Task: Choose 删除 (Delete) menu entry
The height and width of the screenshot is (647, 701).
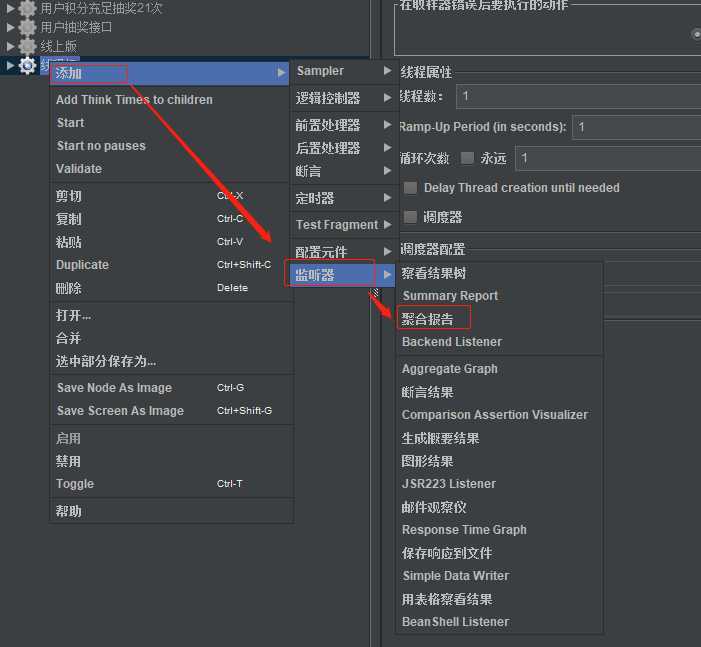Action: point(170,288)
